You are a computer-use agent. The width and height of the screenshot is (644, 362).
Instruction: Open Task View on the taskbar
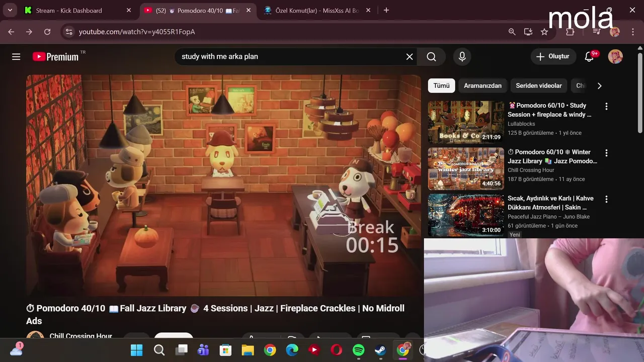(182, 350)
